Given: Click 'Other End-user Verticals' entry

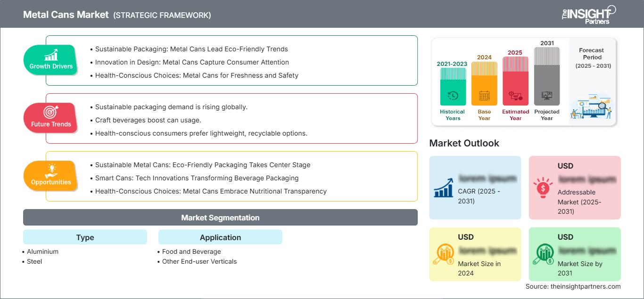Looking at the screenshot, I should point(199,261).
